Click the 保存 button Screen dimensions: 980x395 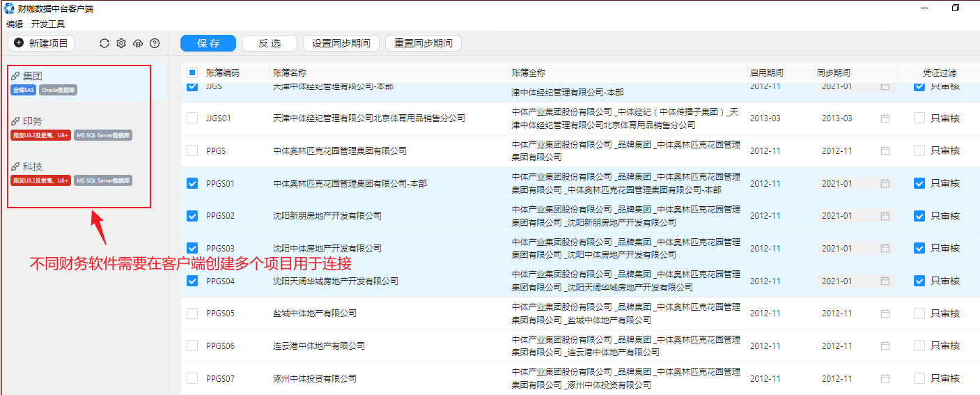coord(208,43)
